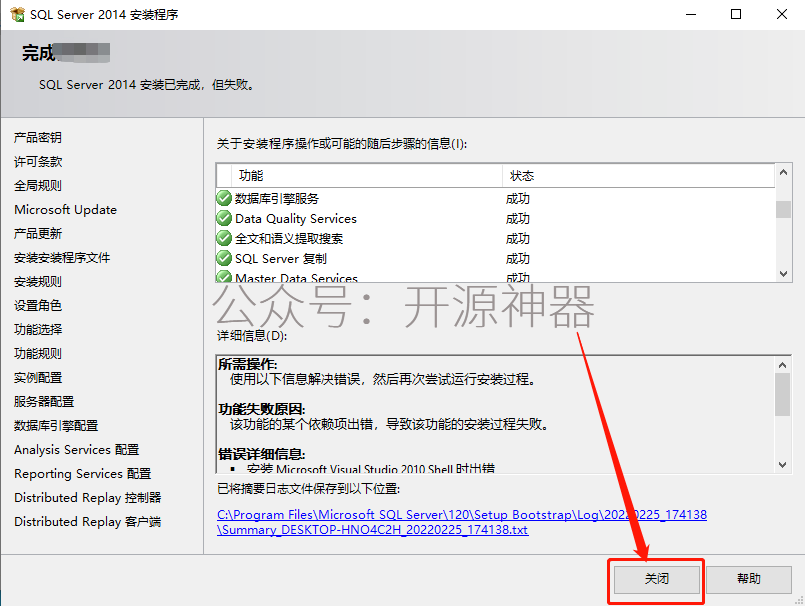Select Distributed Replay 控制器 step

pyautogui.click(x=88, y=498)
